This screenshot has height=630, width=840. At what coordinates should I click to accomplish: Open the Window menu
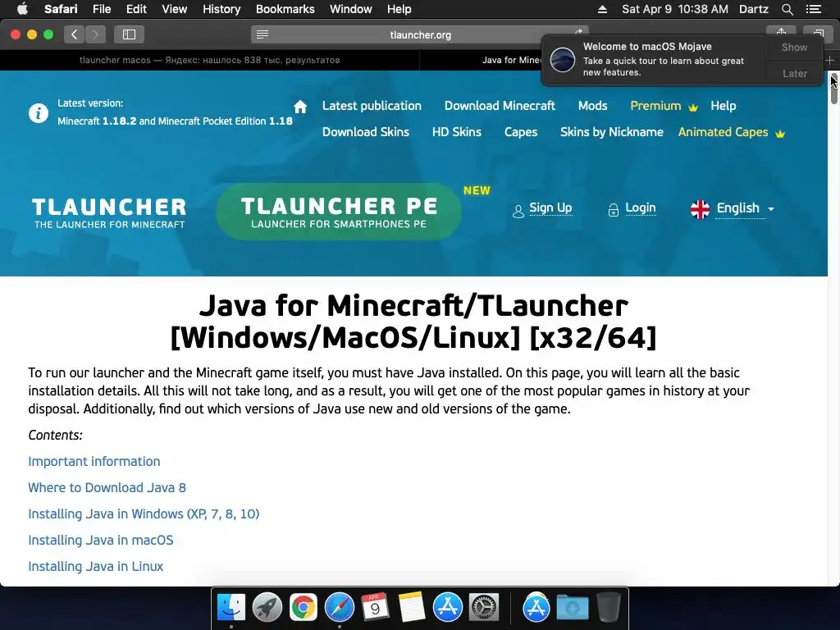(350, 9)
